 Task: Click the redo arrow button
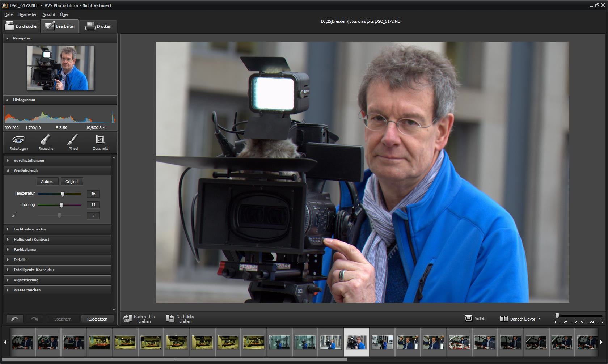tap(34, 319)
